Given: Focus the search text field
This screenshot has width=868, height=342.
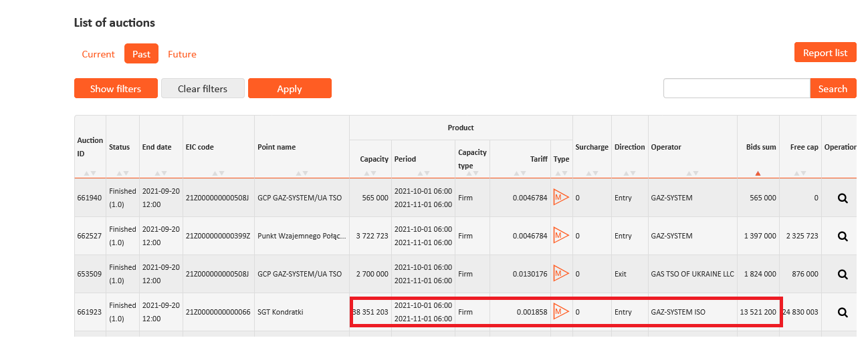Looking at the screenshot, I should pos(736,89).
